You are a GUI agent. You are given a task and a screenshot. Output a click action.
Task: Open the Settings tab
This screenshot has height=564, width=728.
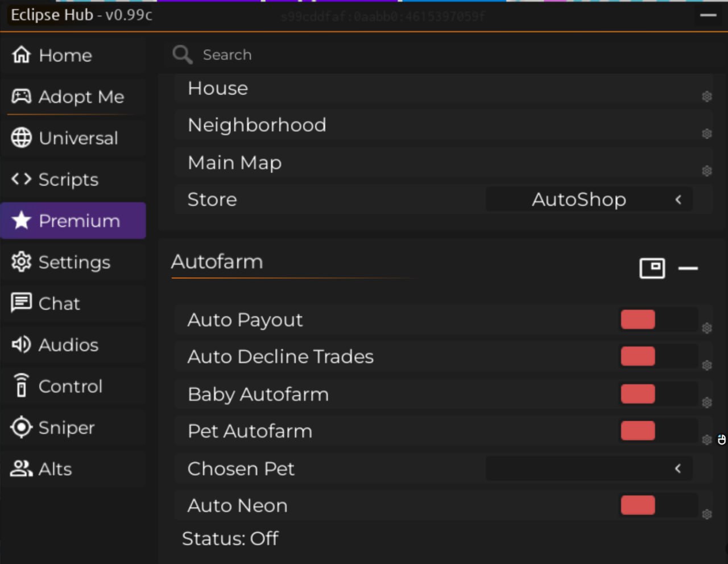pyautogui.click(x=73, y=262)
